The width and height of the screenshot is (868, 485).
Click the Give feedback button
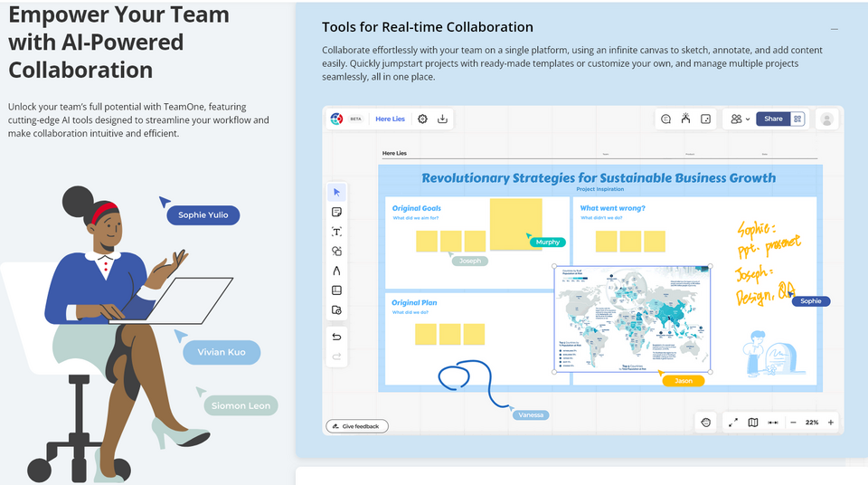click(357, 426)
